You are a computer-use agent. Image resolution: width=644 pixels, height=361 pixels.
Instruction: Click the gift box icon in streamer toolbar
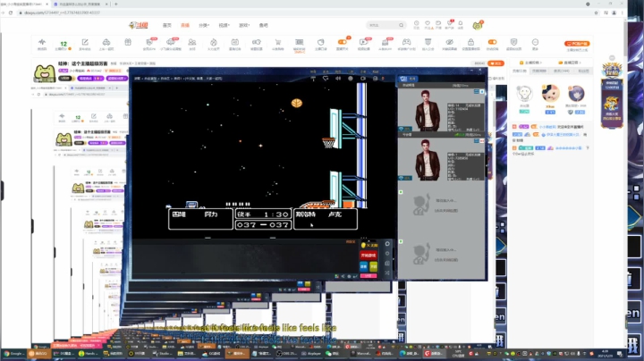point(128,42)
